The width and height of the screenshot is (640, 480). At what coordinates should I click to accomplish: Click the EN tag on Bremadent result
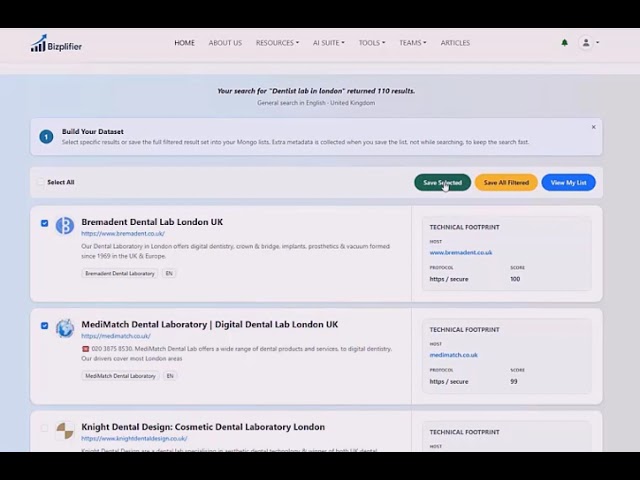click(x=169, y=273)
